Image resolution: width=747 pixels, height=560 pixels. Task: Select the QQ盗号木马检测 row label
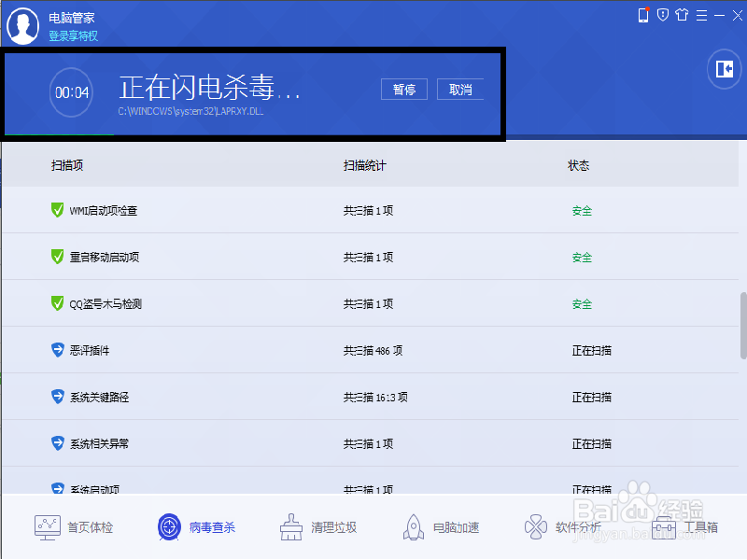(106, 304)
